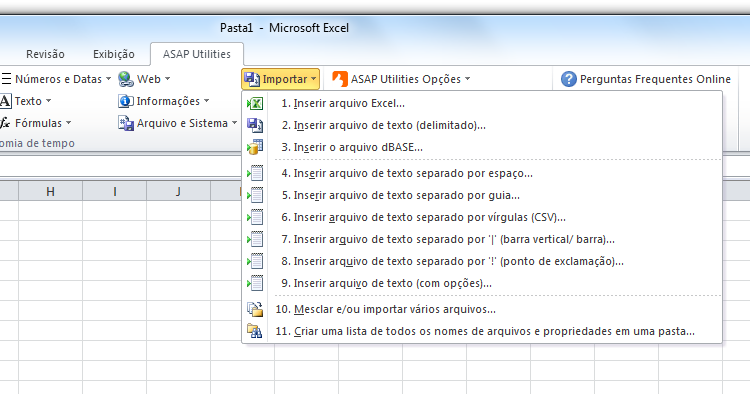Select 'Inserir o arquivo dBASE...' menu entry
Image resolution: width=750 pixels, height=394 pixels.
482,147
